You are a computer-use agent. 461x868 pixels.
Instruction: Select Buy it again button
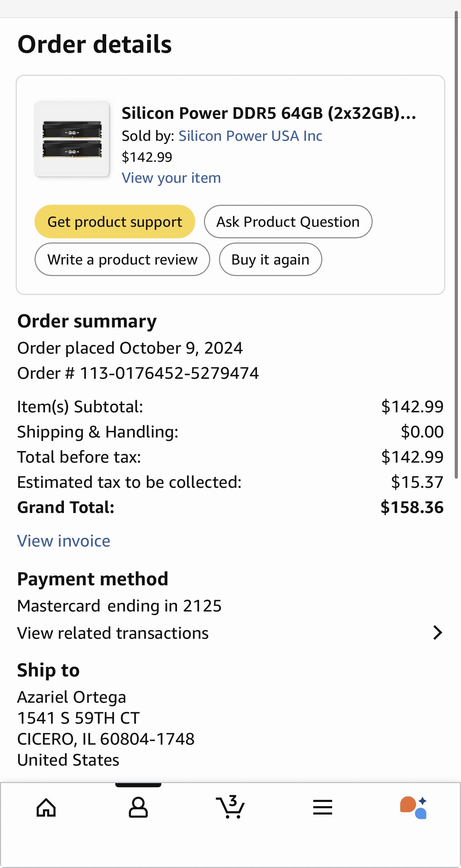(x=270, y=260)
